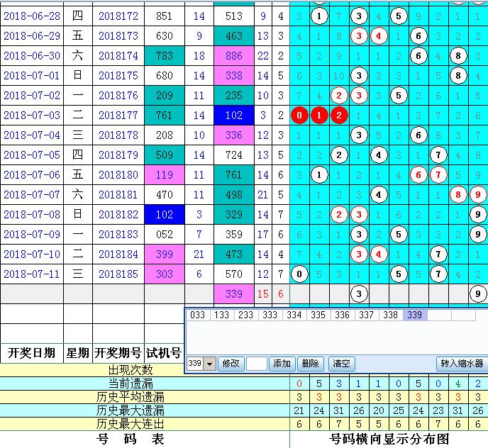The image size is (488, 448).
Task: Select number 333 in the candidate list
Action: pyautogui.click(x=270, y=315)
